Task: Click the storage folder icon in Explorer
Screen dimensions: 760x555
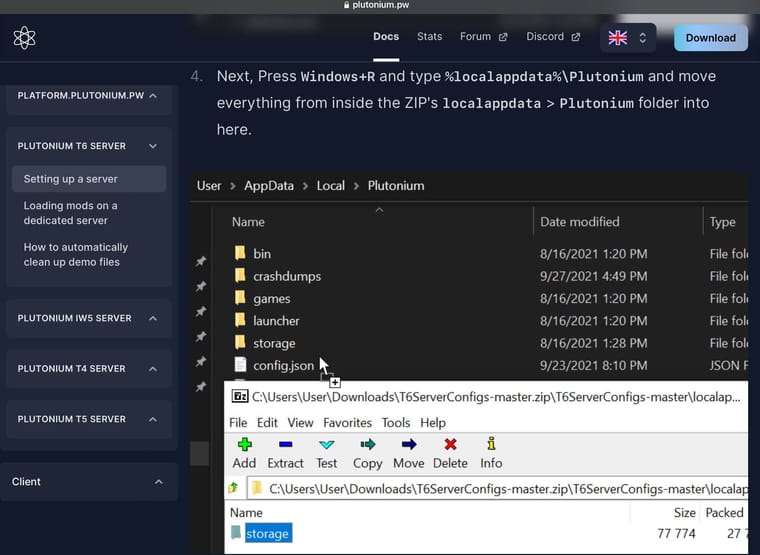Action: [x=240, y=342]
